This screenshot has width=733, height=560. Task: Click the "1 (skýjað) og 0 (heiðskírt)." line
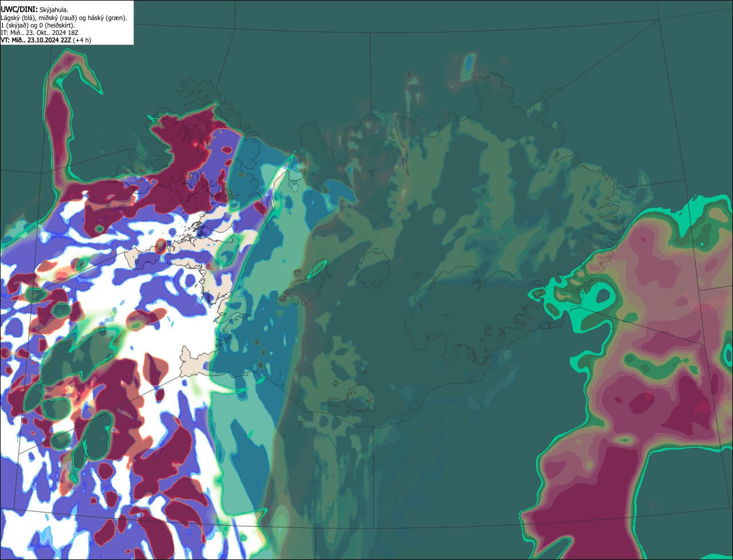pos(38,25)
